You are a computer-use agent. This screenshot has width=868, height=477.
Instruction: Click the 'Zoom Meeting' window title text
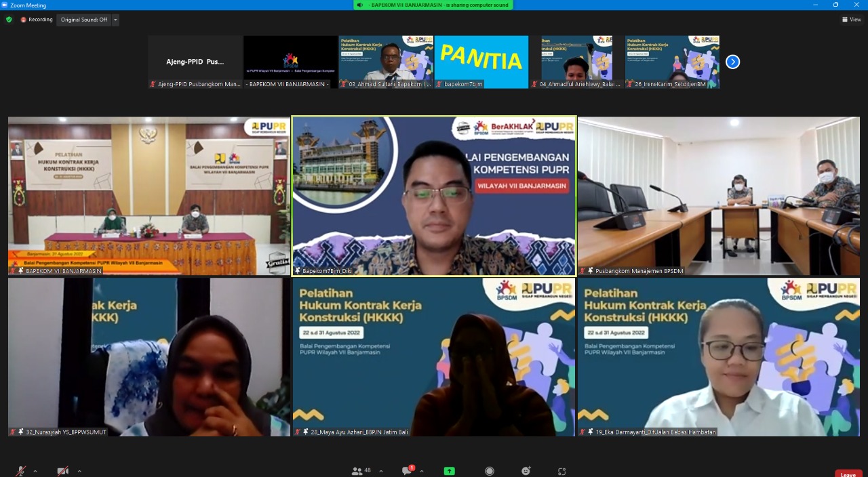coord(28,5)
